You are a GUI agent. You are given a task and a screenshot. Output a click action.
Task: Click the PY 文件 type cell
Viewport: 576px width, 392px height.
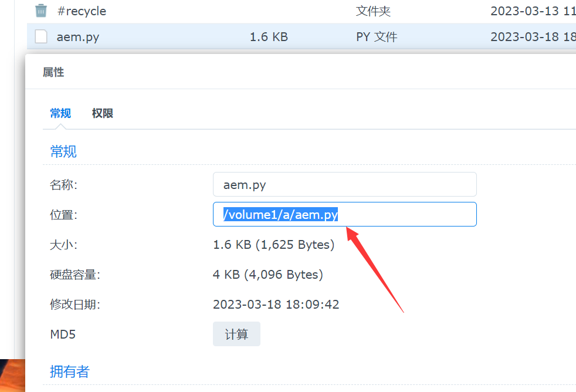pyautogui.click(x=377, y=37)
